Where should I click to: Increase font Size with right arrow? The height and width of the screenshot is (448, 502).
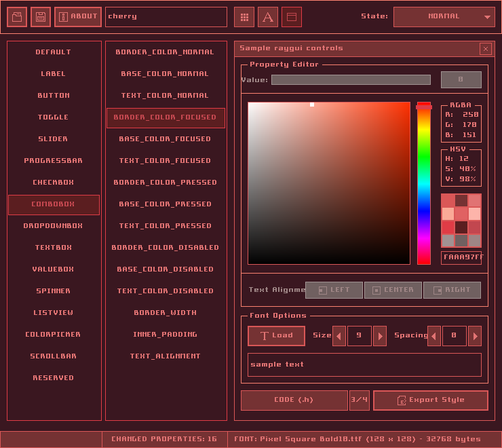click(x=380, y=335)
